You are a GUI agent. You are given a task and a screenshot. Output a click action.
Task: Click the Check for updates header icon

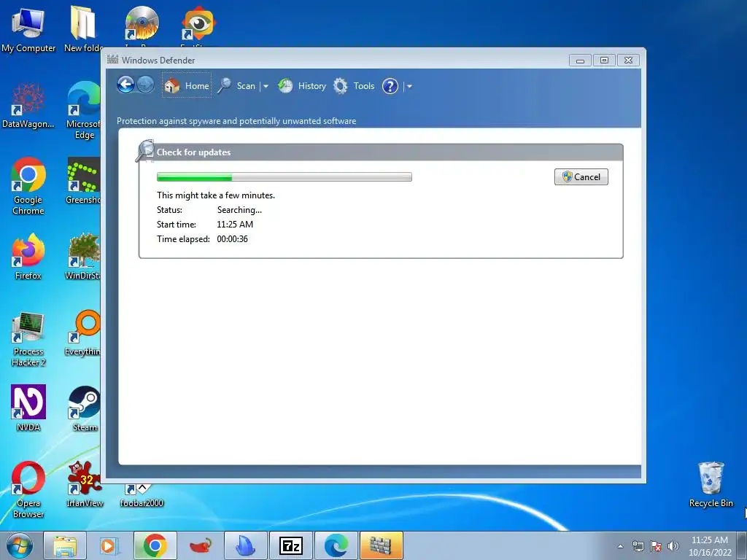click(x=145, y=150)
